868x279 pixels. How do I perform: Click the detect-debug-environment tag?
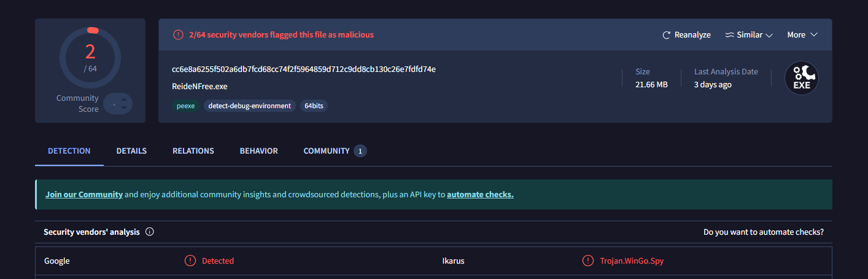pos(250,106)
